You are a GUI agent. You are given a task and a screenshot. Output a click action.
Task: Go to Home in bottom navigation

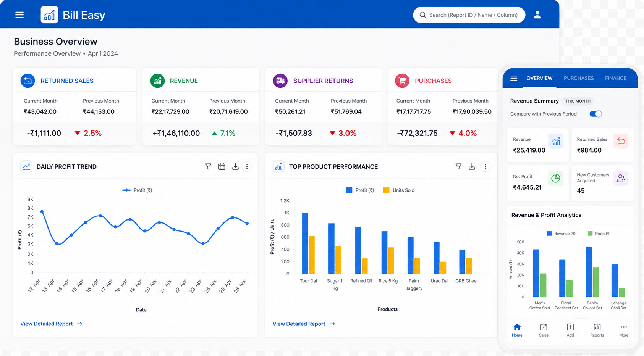coord(517,330)
